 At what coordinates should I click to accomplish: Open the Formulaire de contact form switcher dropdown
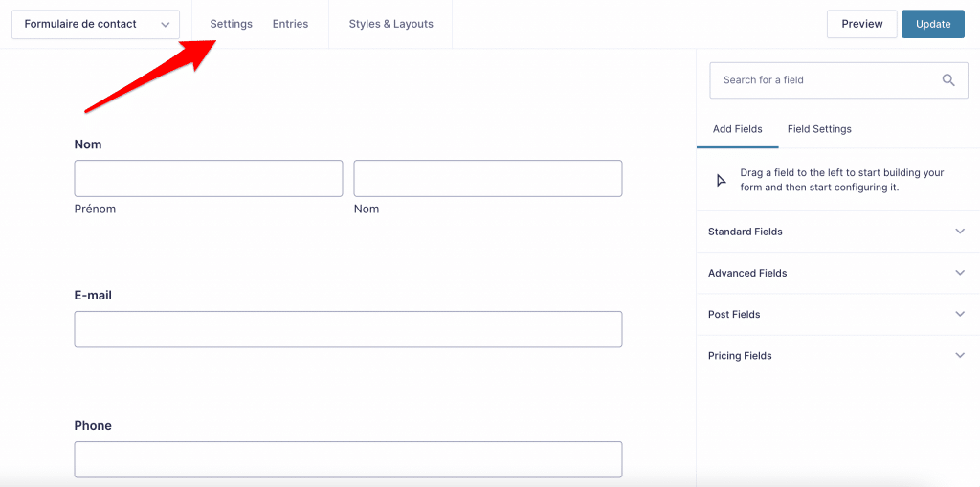click(96, 24)
